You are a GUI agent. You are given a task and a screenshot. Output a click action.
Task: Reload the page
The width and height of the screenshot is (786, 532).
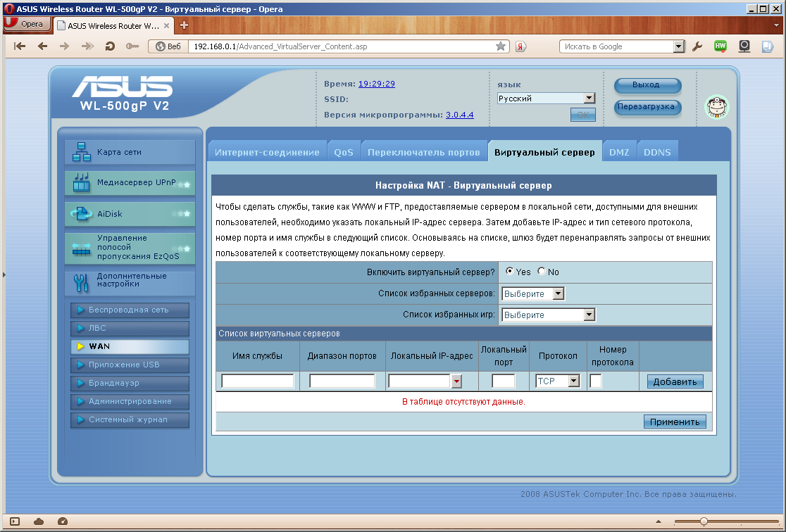tap(110, 46)
